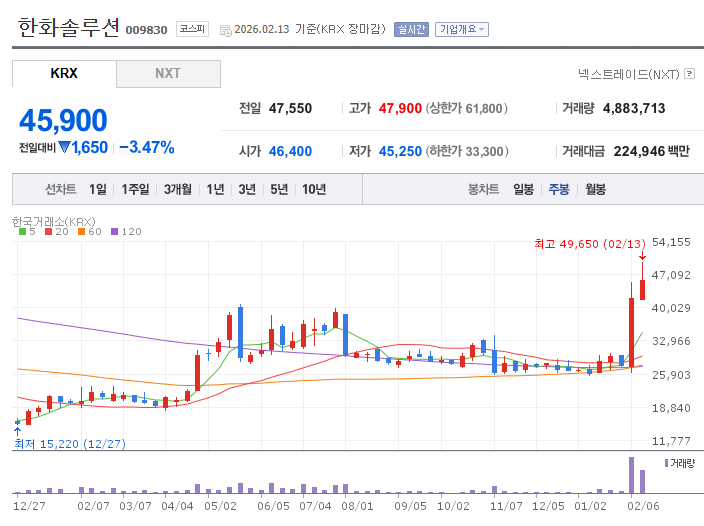The image size is (704, 526).
Task: Click the 코스피 market badge
Action: (192, 29)
